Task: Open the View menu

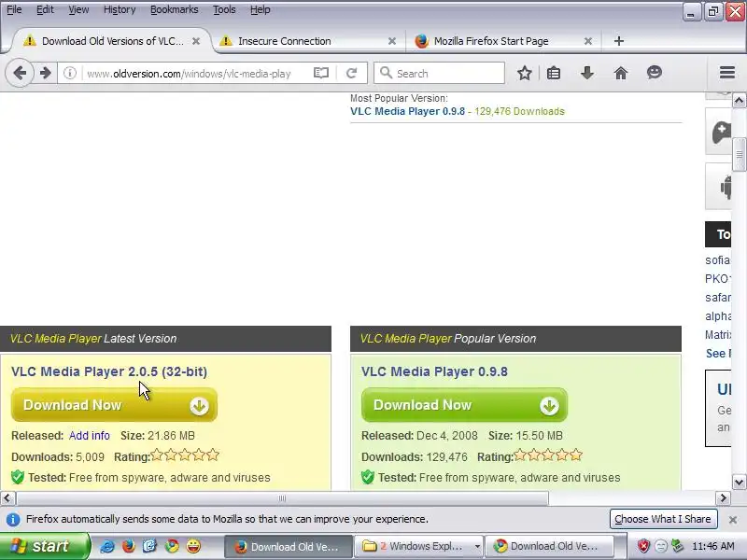Action: click(x=78, y=9)
